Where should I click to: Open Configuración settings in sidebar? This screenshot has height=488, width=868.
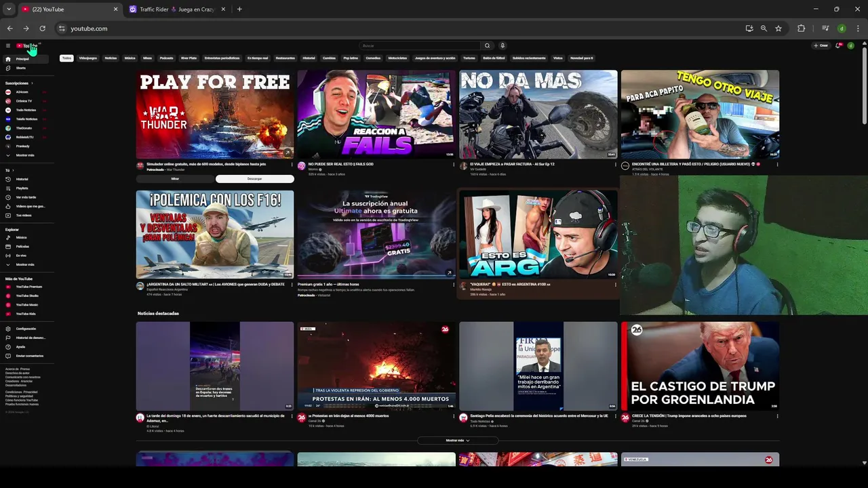pos(26,329)
